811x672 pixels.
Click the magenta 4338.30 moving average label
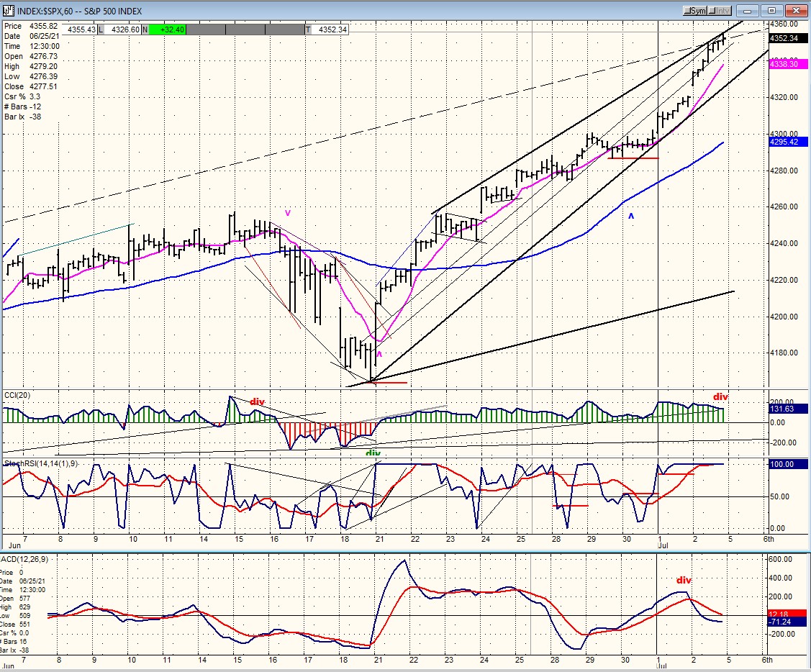coord(788,64)
